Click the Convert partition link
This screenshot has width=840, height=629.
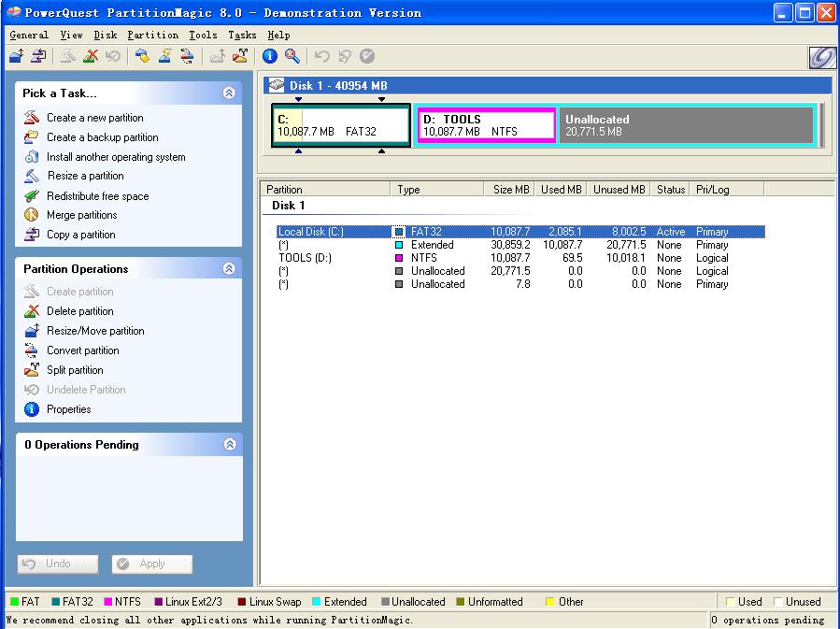pyautogui.click(x=82, y=350)
